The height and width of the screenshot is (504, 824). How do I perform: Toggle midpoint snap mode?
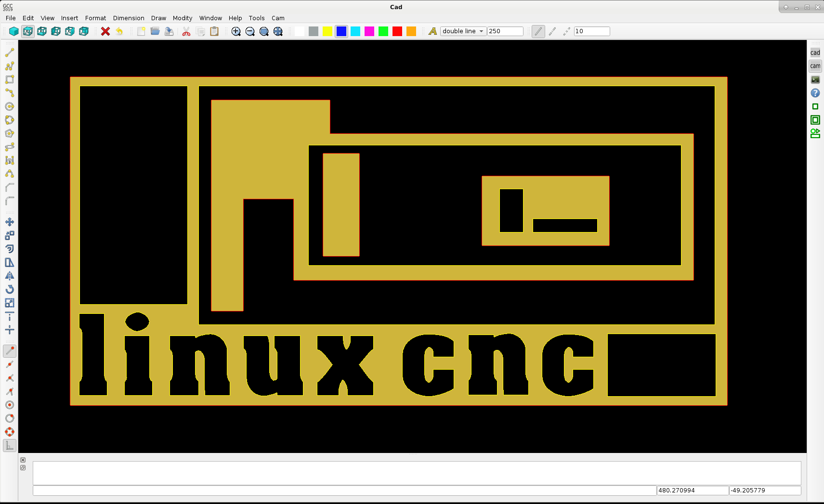coord(10,364)
